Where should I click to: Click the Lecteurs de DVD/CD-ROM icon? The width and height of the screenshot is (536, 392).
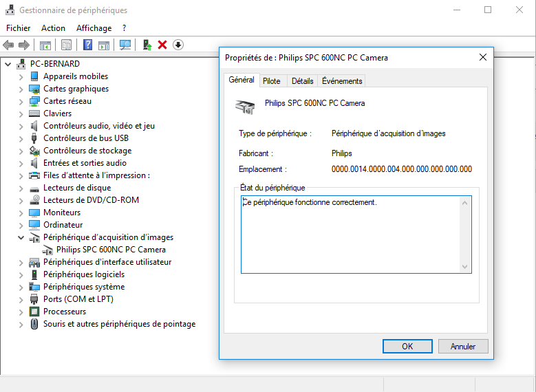tap(34, 200)
